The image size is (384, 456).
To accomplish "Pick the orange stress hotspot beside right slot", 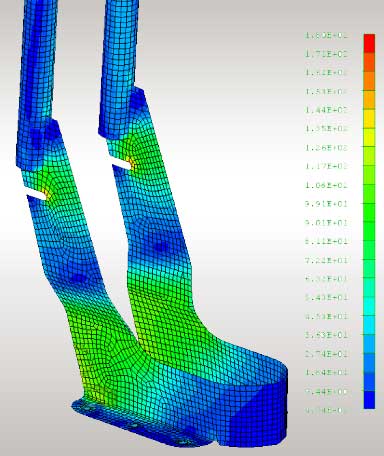I will coord(132,163).
